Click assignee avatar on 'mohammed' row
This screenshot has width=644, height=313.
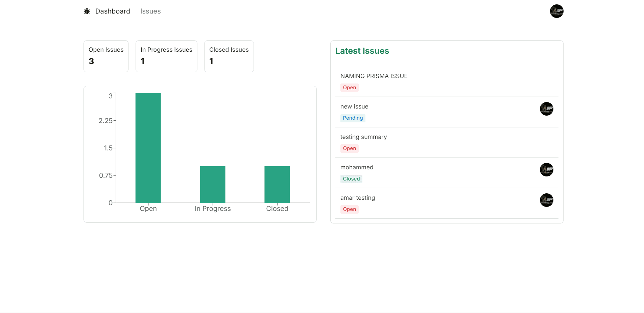(x=546, y=170)
